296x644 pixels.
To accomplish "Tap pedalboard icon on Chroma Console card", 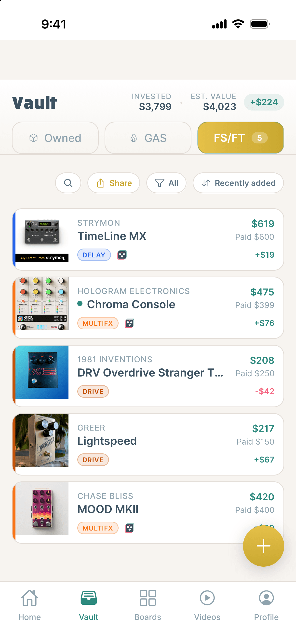I will tap(129, 323).
